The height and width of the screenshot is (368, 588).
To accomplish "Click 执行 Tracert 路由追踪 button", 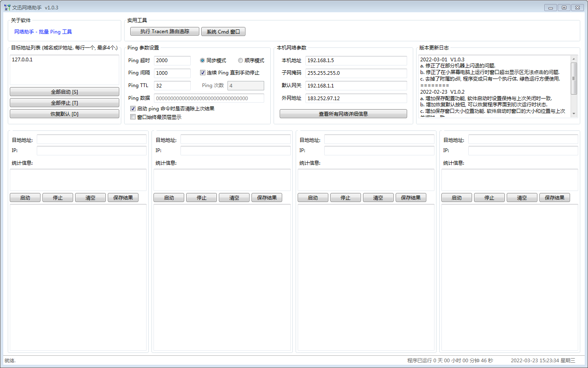I will pos(165,31).
